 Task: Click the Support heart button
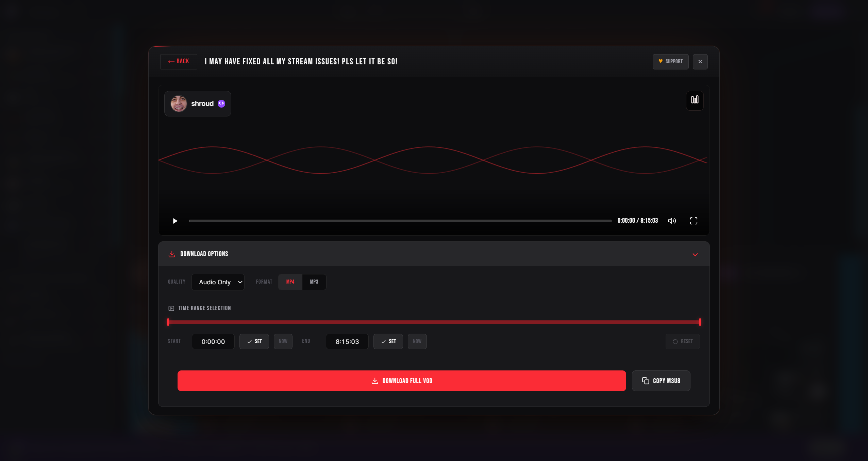click(670, 62)
